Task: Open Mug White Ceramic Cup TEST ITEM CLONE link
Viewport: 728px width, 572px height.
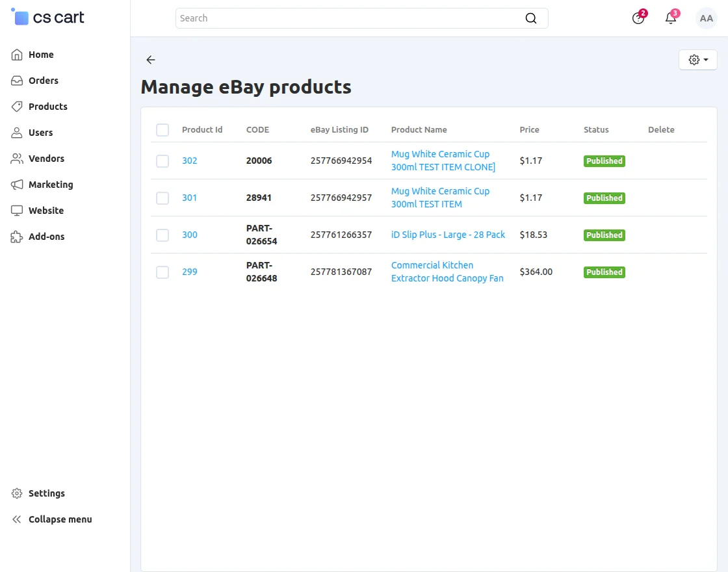Action: tap(443, 161)
